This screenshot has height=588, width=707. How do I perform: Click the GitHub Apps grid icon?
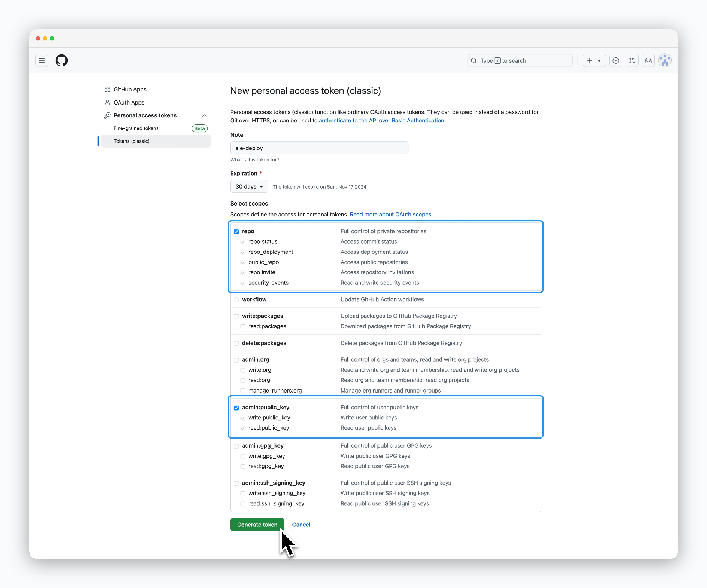[107, 90]
